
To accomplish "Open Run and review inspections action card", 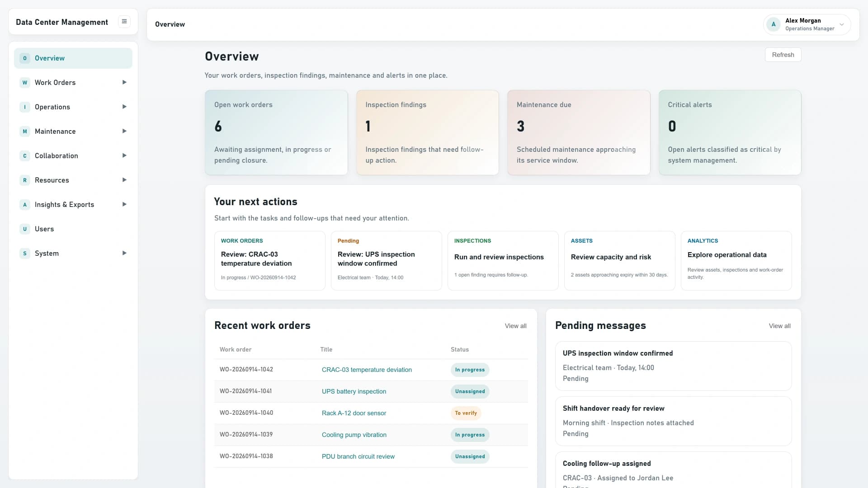I will (503, 261).
